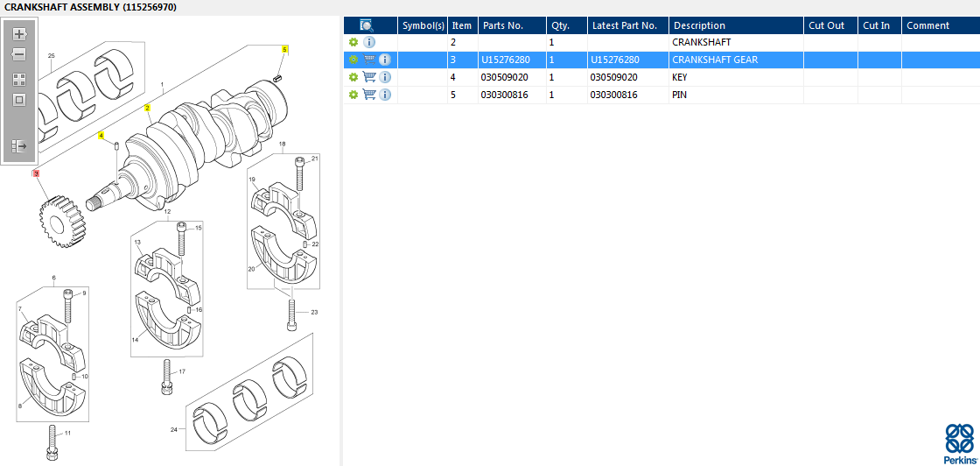The height and width of the screenshot is (466, 980).
Task: Select red callout 3 on the diagram
Action: click(x=36, y=173)
